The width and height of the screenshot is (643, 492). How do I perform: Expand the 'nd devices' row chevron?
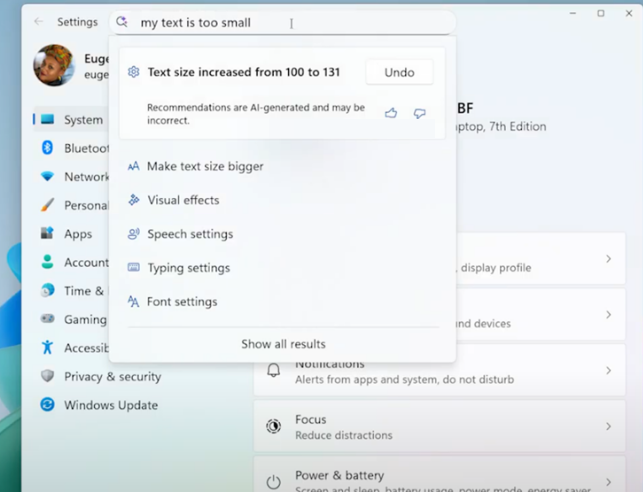coord(609,314)
